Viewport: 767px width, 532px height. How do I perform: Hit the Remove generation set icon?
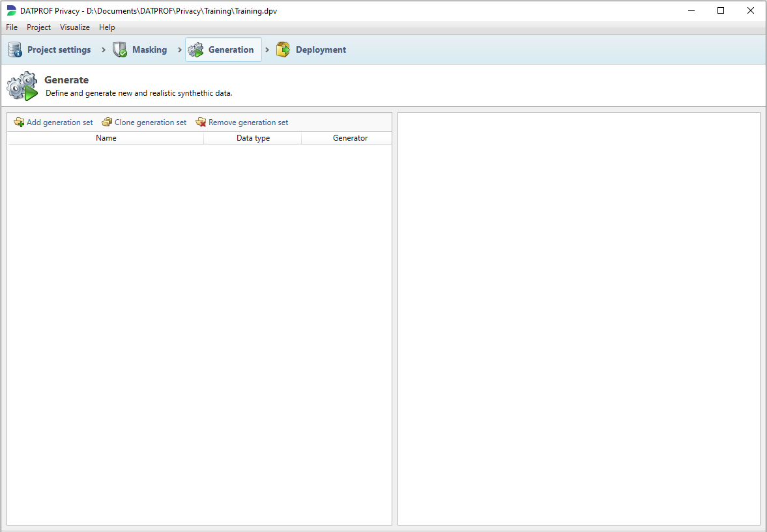coord(201,122)
